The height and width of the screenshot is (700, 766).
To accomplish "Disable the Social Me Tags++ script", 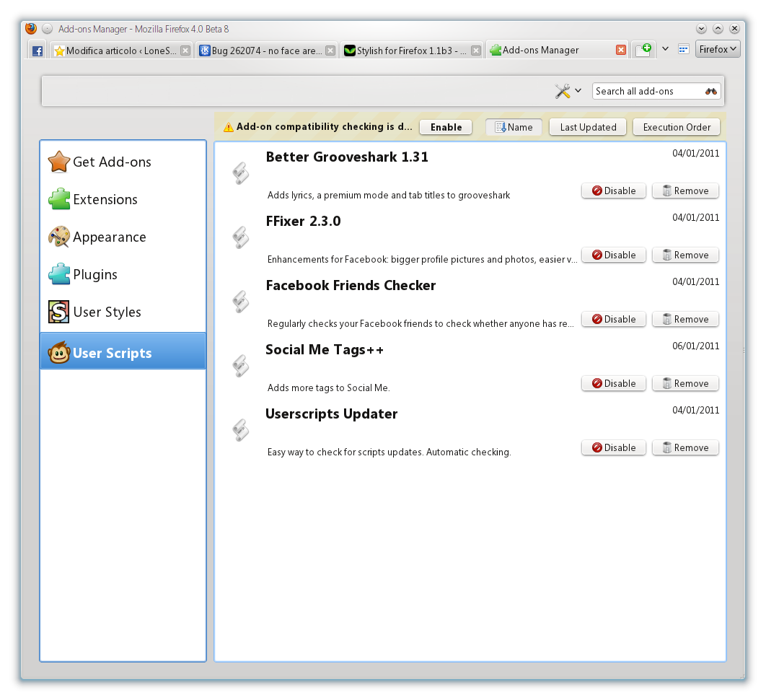I will (614, 383).
